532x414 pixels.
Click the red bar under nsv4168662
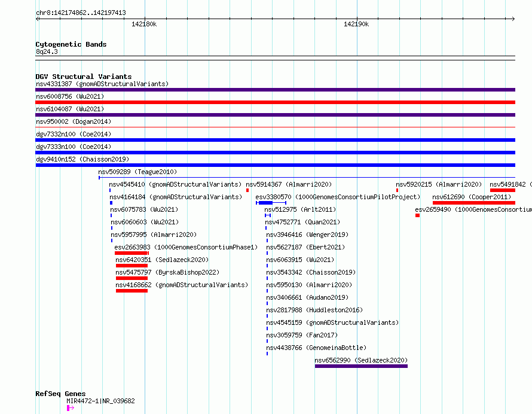coord(132,291)
